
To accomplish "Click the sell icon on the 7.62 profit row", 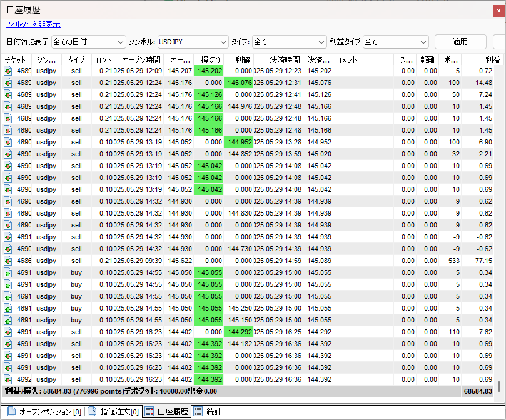I will tap(8, 332).
